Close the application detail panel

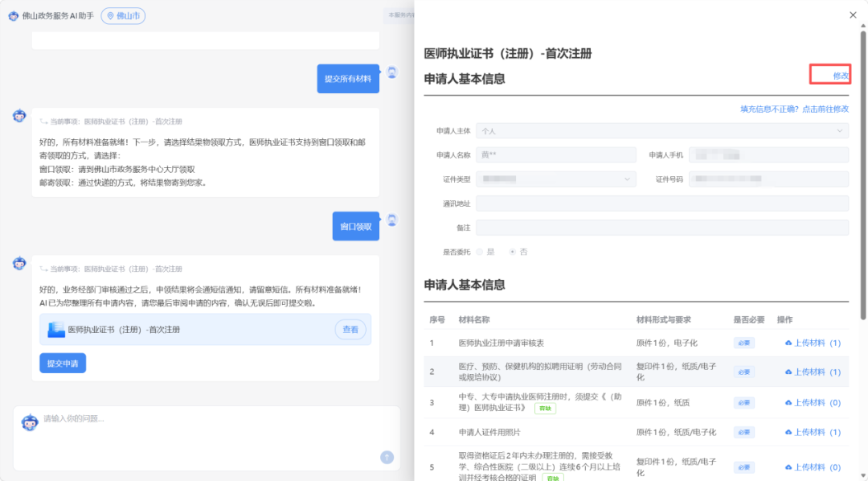tap(853, 15)
